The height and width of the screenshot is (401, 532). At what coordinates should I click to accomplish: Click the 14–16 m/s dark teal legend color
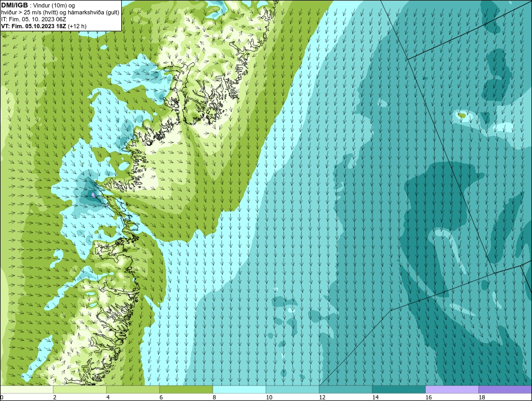(x=398, y=389)
